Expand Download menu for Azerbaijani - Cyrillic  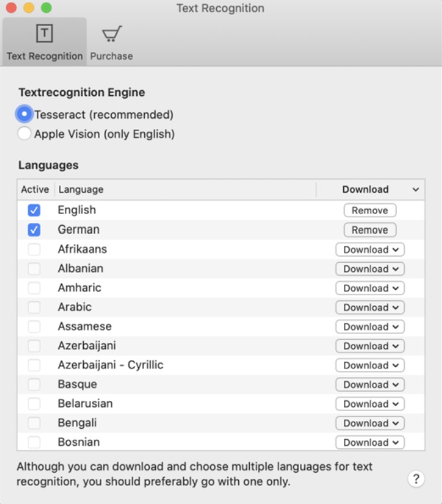tap(370, 365)
